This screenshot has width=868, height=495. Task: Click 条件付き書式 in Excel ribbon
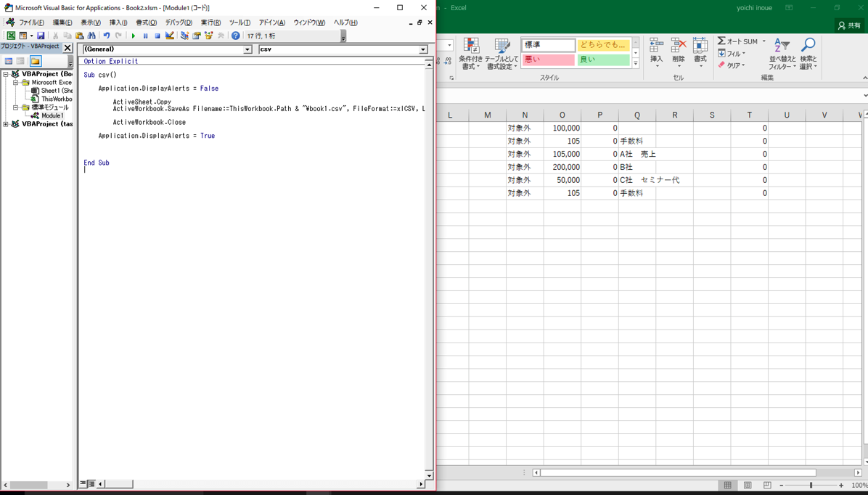click(470, 54)
